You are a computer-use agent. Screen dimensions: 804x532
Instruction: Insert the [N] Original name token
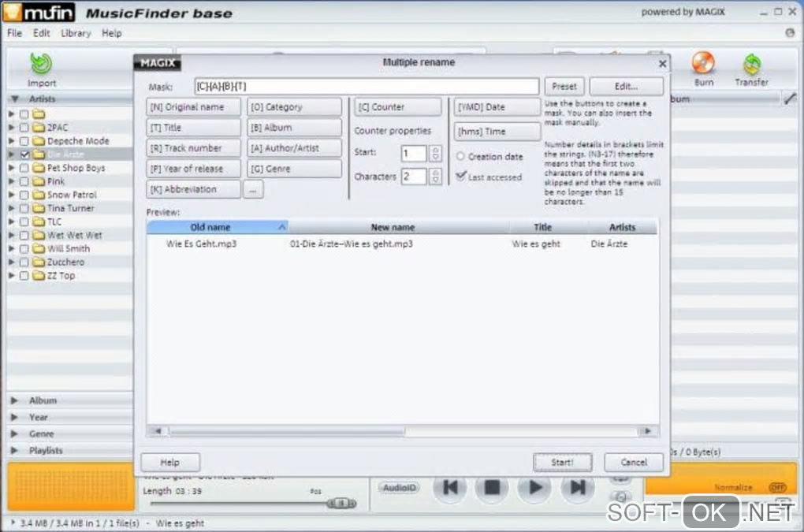193,107
